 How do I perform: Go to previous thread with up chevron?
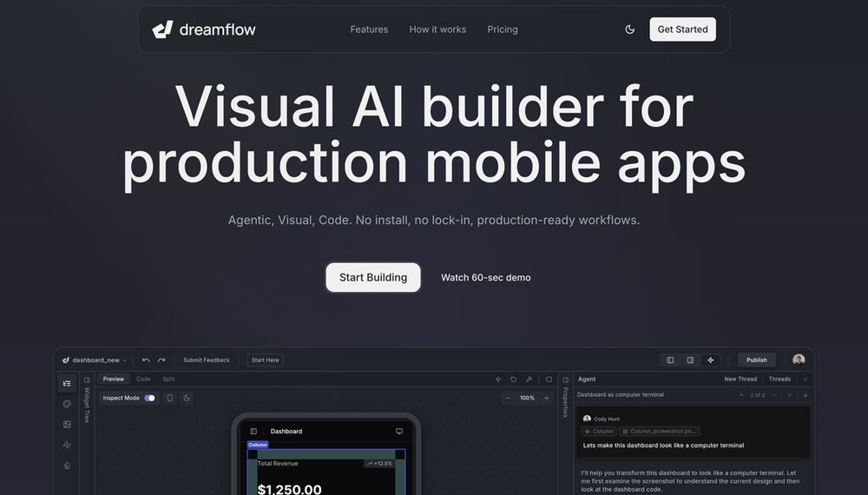[x=741, y=395]
